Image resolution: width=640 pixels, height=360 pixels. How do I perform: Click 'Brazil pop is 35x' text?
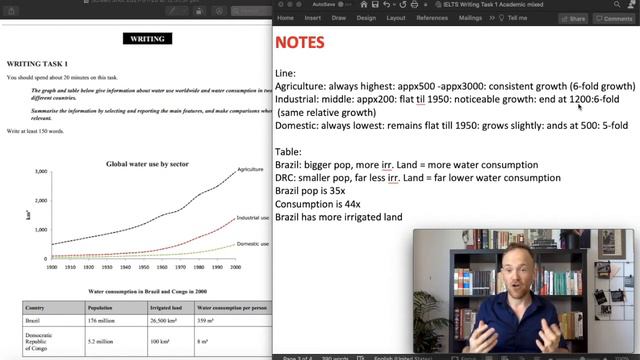coord(310,191)
